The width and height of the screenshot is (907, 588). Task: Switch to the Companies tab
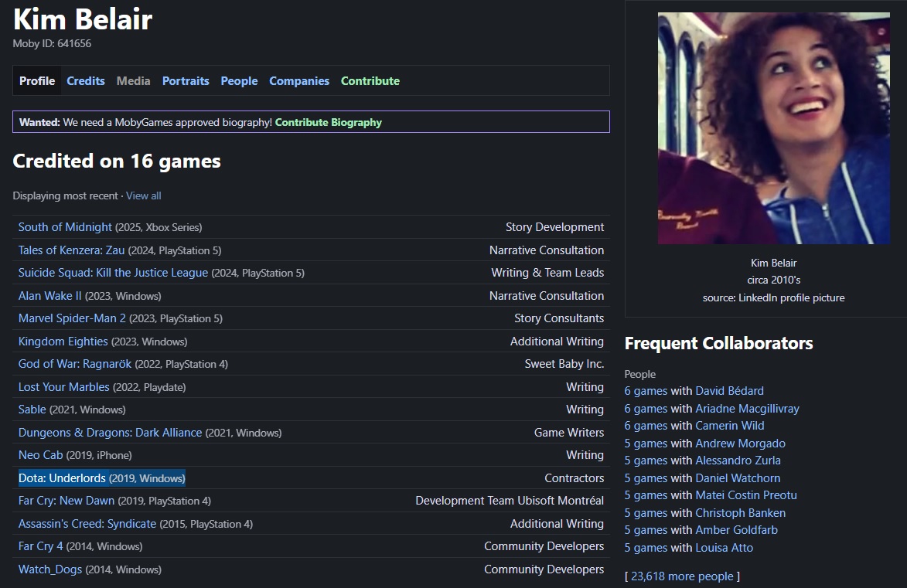pos(299,81)
